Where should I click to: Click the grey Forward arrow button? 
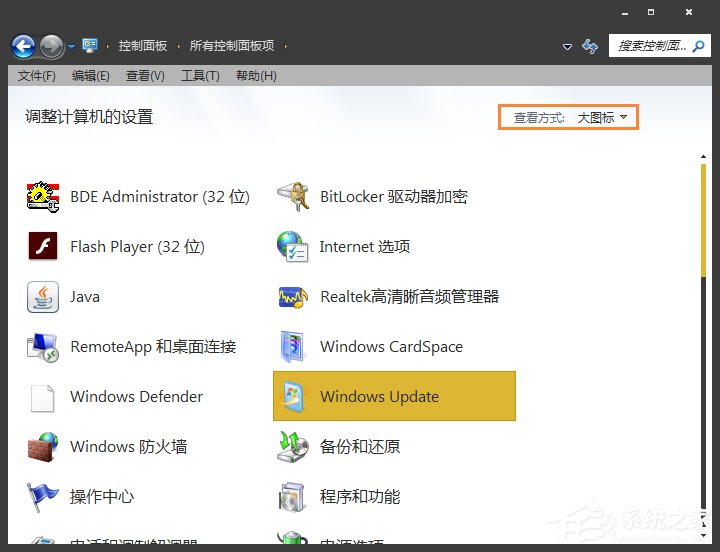tap(51, 46)
